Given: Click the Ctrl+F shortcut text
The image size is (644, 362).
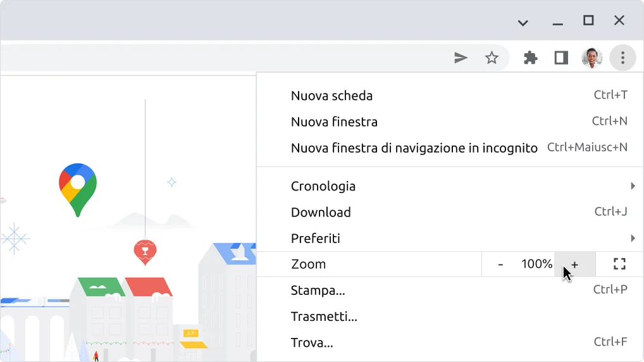Looking at the screenshot, I should [610, 342].
